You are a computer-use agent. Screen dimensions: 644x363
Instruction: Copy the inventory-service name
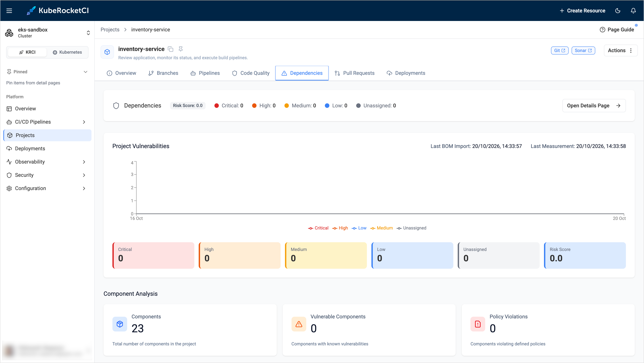[171, 49]
